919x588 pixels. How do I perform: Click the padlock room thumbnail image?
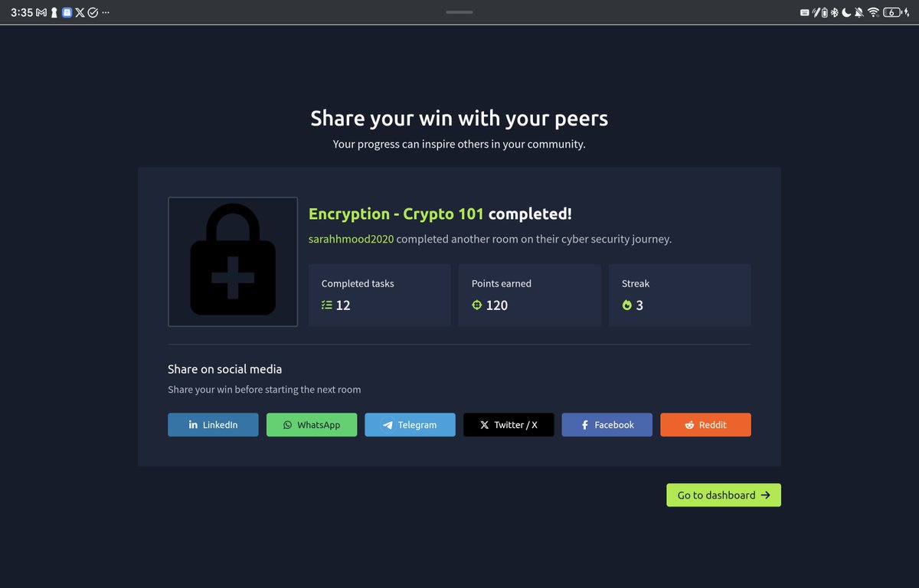click(233, 262)
